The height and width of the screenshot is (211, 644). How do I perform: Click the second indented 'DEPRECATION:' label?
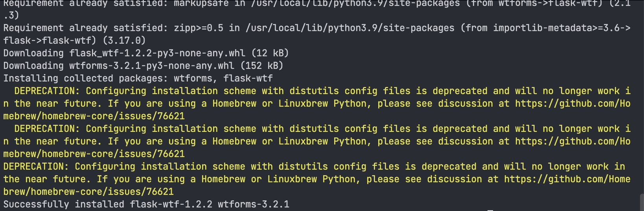(47, 129)
